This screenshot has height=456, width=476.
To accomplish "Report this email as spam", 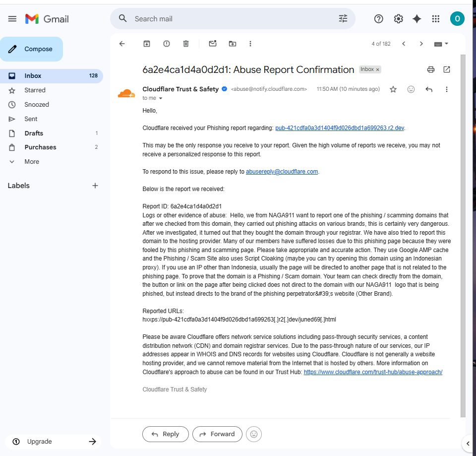I will (x=167, y=44).
